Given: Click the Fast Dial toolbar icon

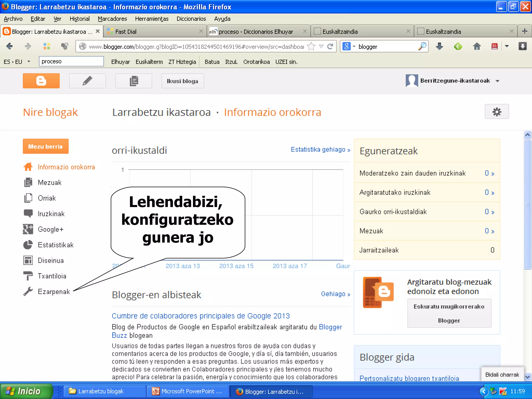Looking at the screenshot, I should point(46,46).
